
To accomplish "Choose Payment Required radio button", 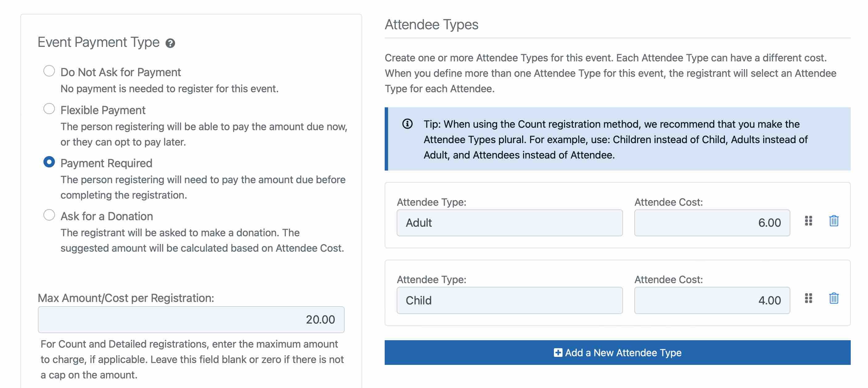I will pyautogui.click(x=49, y=162).
